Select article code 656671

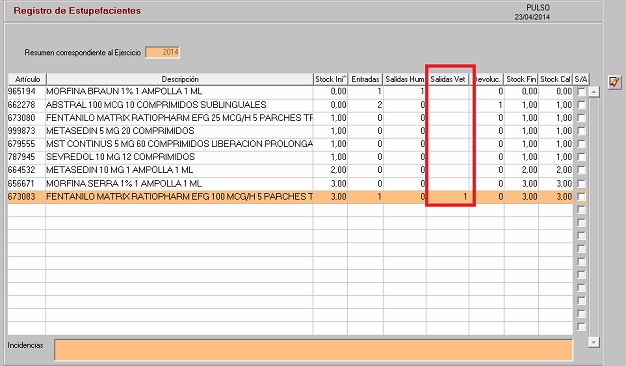point(22,184)
